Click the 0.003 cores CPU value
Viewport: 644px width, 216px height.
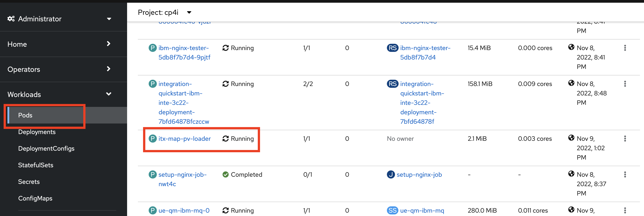[535, 139]
